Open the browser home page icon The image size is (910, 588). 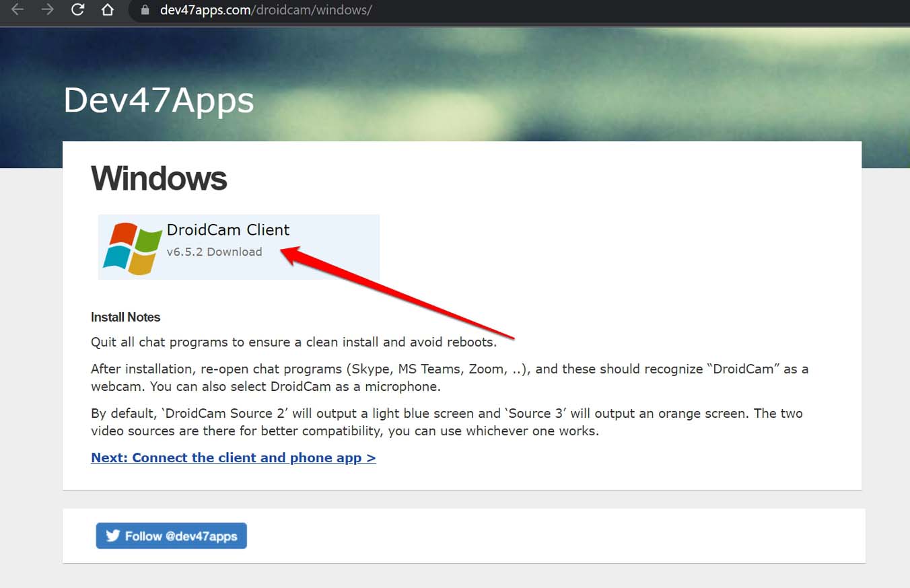pos(108,10)
